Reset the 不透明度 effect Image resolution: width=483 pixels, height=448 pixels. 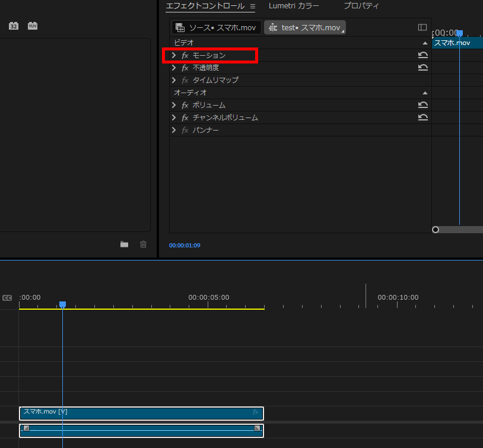point(423,68)
